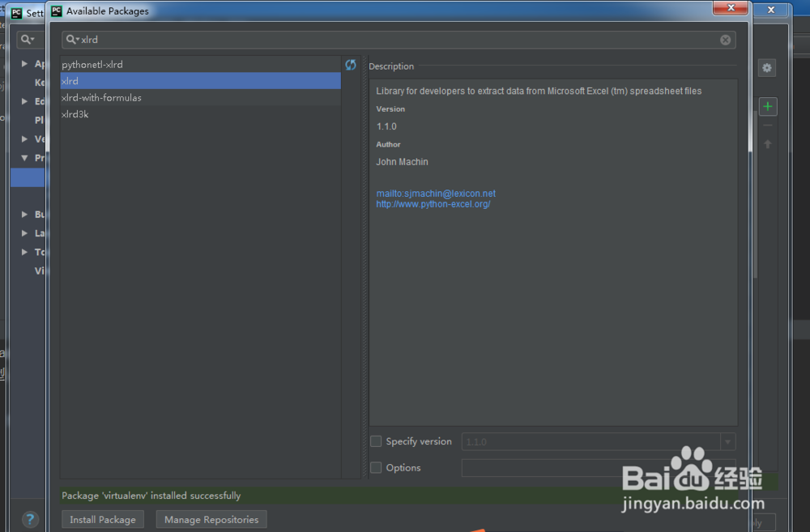Close the Settings window behind
The width and height of the screenshot is (810, 532).
pyautogui.click(x=771, y=10)
